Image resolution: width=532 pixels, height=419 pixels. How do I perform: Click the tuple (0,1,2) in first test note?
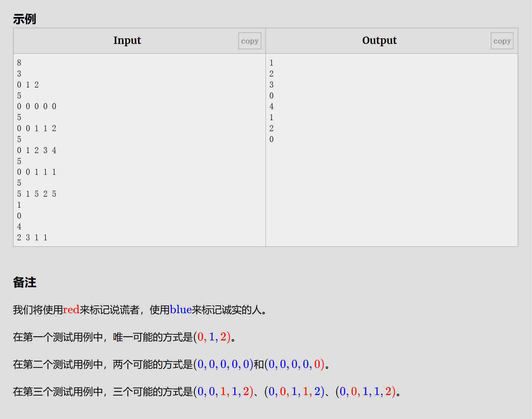pos(212,337)
